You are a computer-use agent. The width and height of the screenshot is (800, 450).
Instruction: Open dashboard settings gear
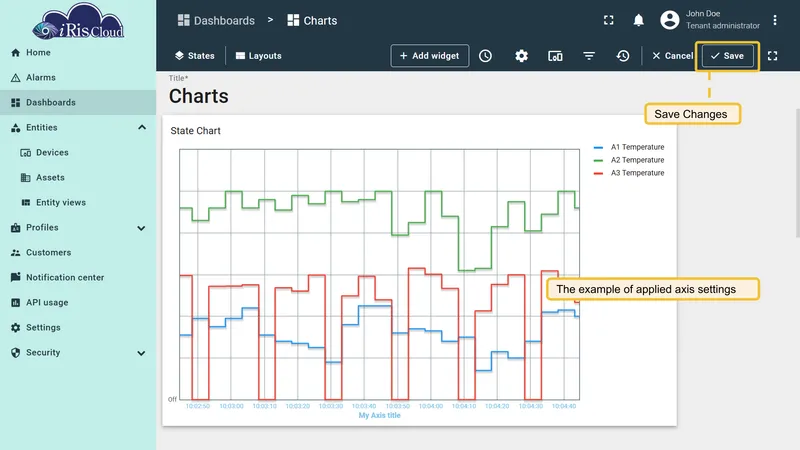[521, 56]
